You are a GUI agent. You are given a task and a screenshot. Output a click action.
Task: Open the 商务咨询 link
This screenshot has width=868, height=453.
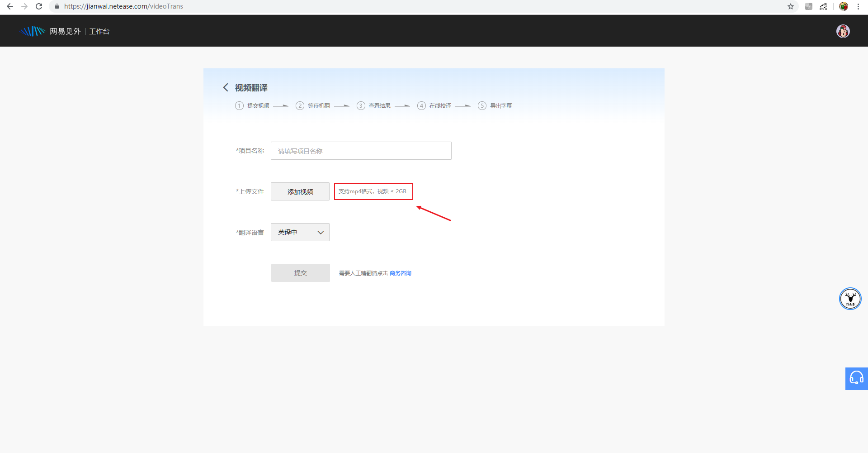pyautogui.click(x=401, y=273)
